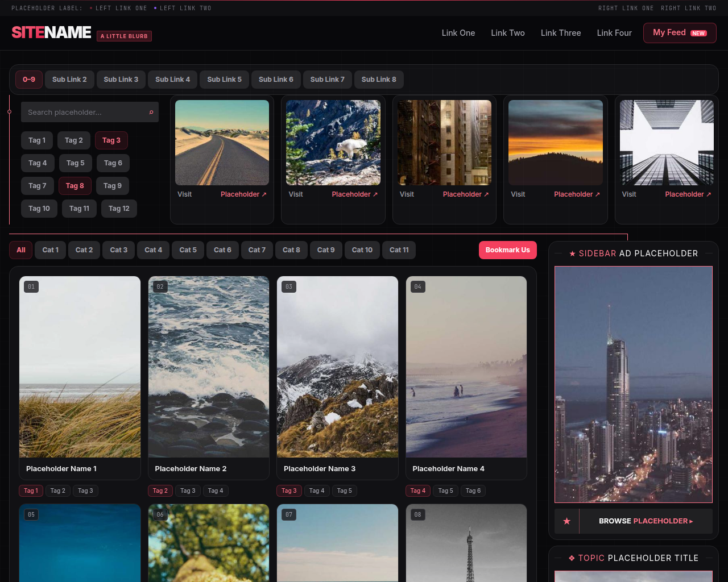
Task: Open card 04 misty beach image
Action: coord(466,367)
